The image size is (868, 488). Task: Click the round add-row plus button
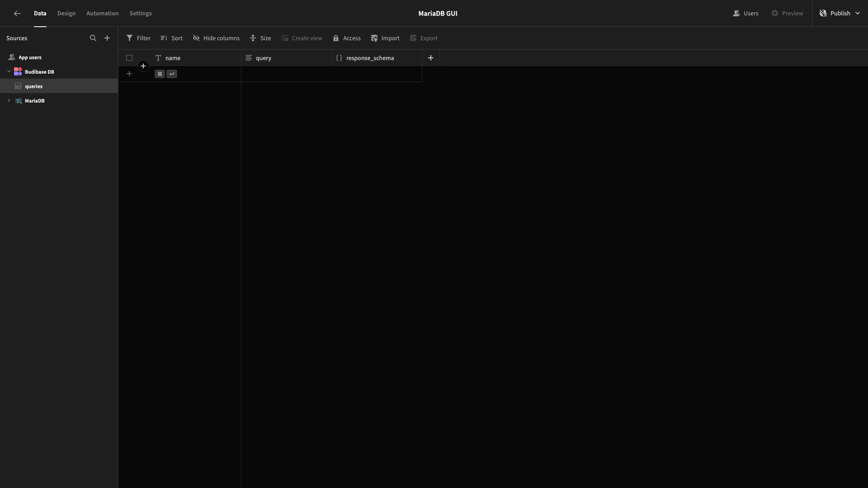pyautogui.click(x=143, y=66)
